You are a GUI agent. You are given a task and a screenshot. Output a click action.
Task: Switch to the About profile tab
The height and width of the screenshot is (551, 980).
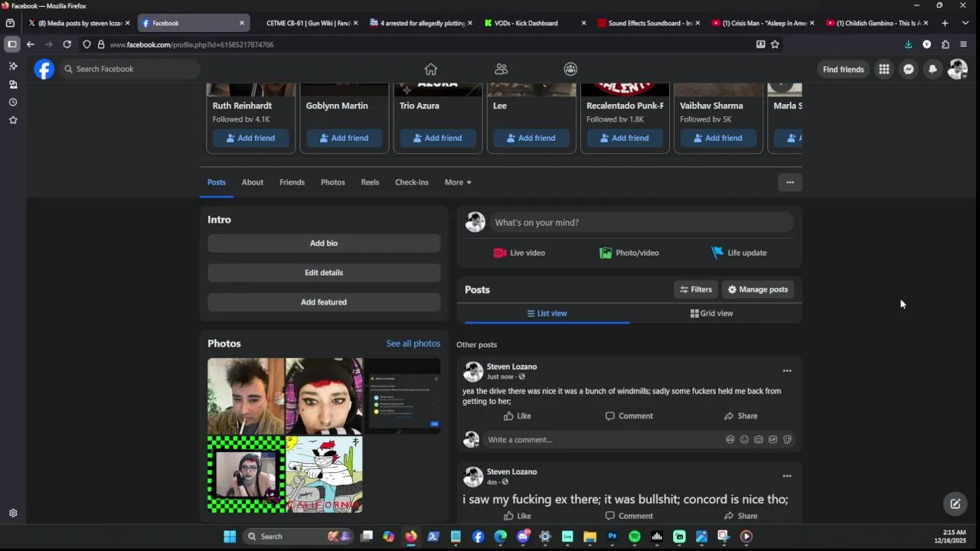(253, 182)
